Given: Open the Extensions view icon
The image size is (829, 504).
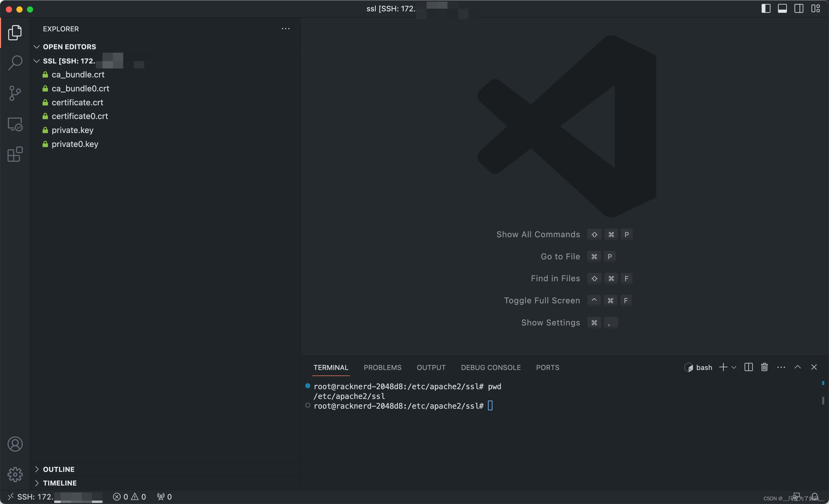Looking at the screenshot, I should pyautogui.click(x=15, y=154).
